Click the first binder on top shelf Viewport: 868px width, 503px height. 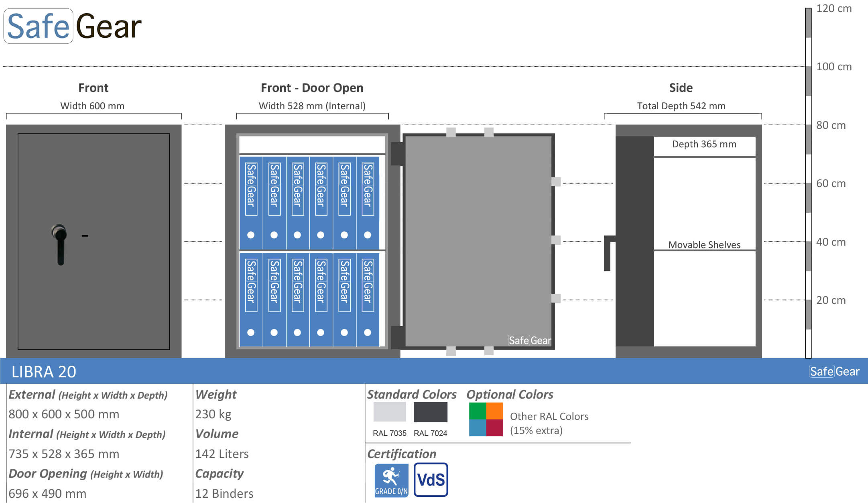[251, 203]
